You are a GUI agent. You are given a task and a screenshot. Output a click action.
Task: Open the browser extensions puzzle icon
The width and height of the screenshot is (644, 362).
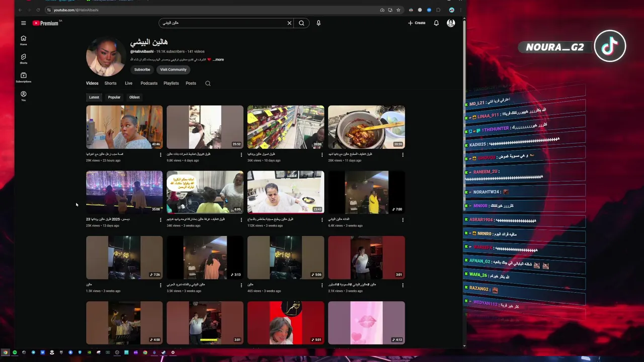438,10
